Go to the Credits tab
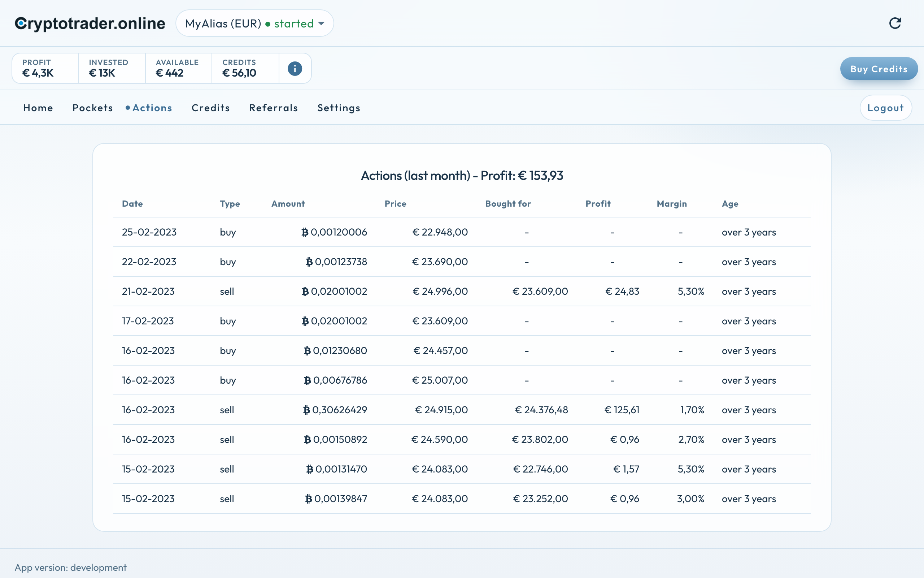924x578 pixels. 211,108
